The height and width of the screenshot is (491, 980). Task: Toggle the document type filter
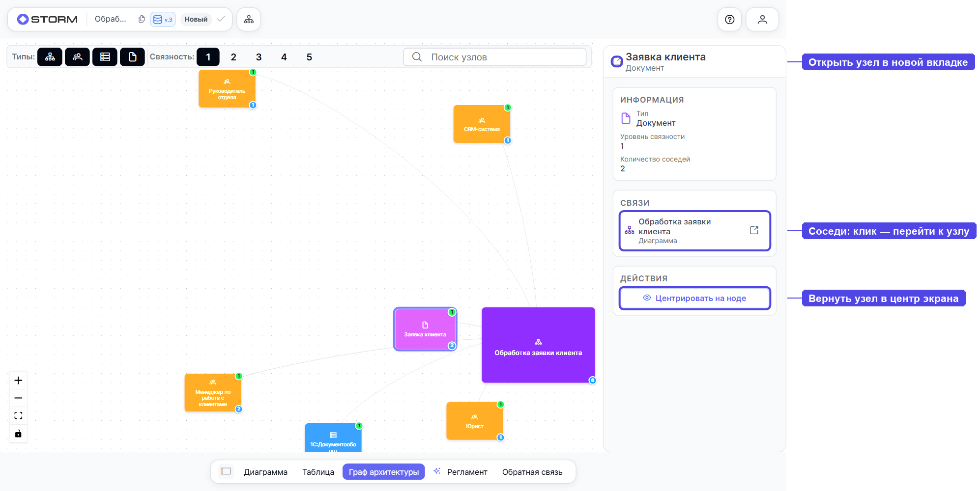[132, 57]
